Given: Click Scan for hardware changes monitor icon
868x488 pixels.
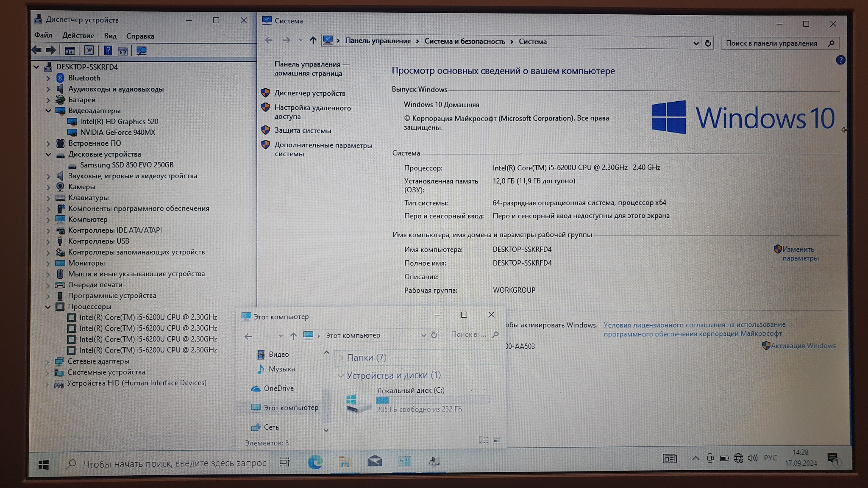Looking at the screenshot, I should [142, 51].
